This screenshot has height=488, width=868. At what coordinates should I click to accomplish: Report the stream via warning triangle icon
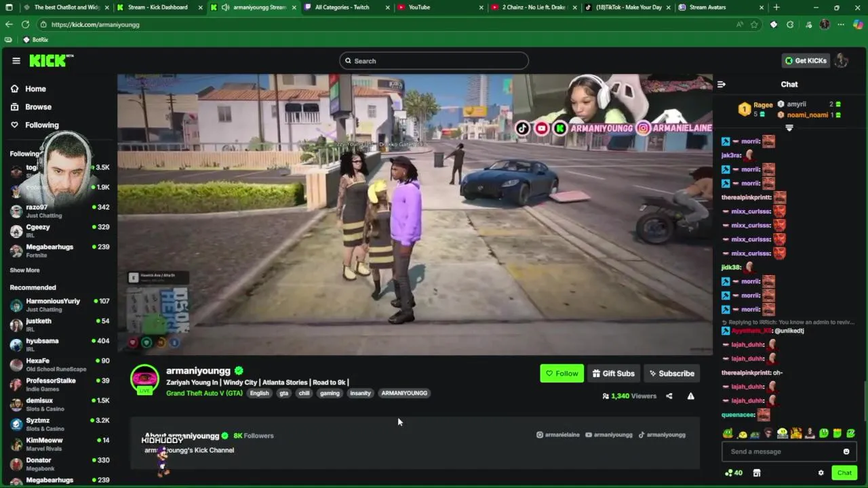[x=691, y=396]
